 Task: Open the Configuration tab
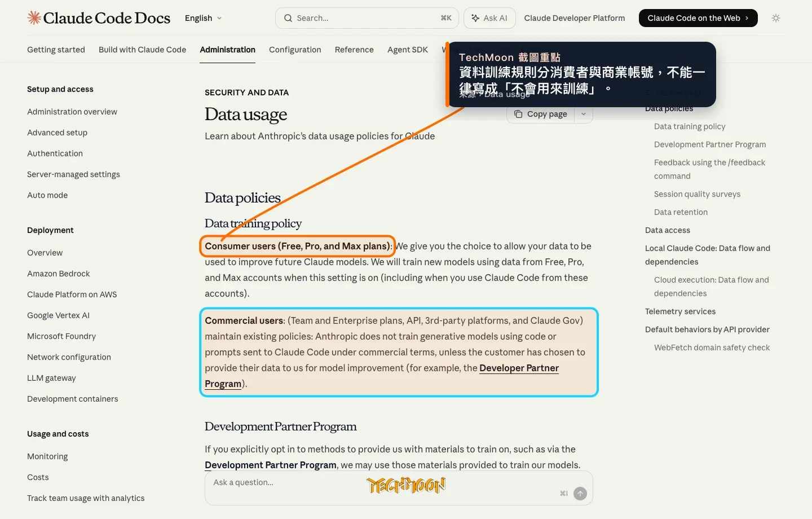click(295, 50)
